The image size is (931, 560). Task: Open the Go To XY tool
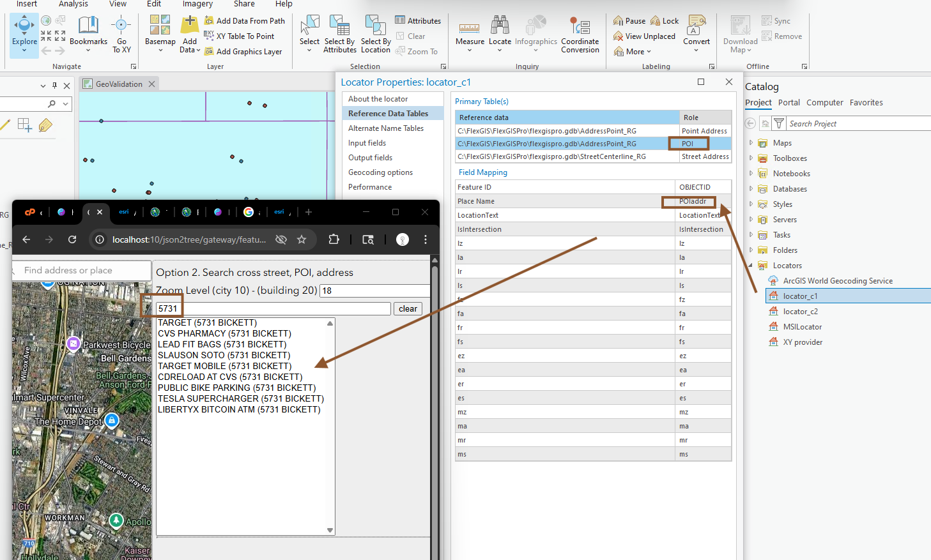pos(121,35)
